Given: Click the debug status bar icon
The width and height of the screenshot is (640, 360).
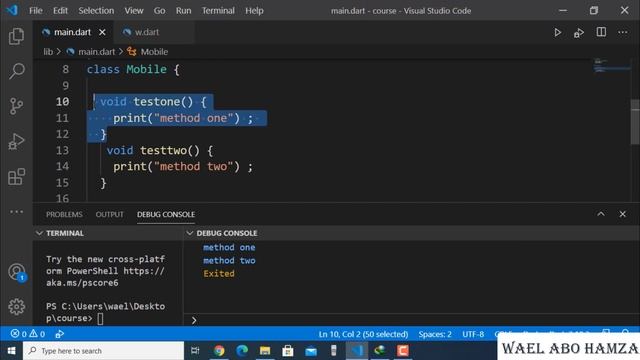Looking at the screenshot, I should (60, 334).
